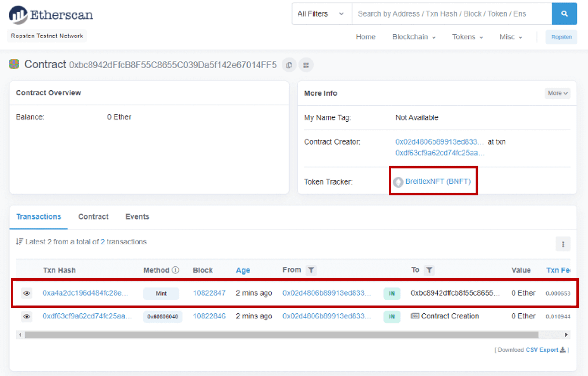Screen dimensions: 588x376
Task: Expand the Blockchain menu
Action: [x=414, y=37]
